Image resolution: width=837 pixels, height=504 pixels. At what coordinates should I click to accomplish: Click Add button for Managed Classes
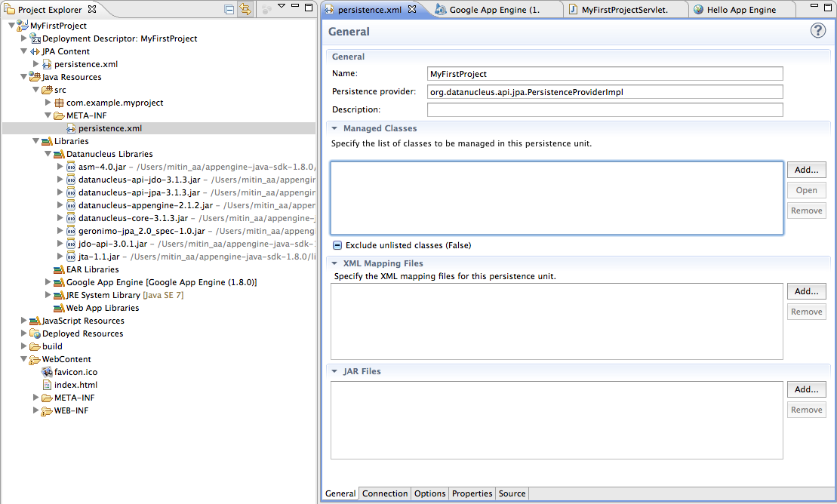[x=806, y=170]
